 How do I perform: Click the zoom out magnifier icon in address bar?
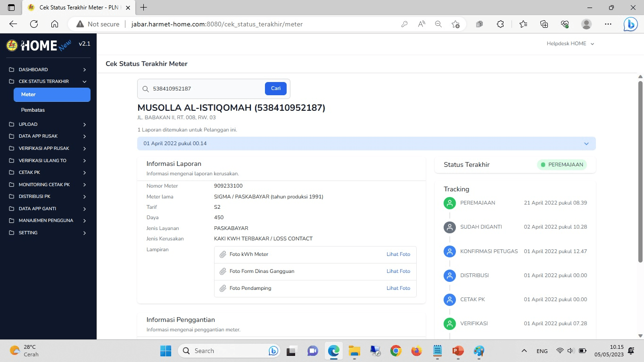click(438, 24)
